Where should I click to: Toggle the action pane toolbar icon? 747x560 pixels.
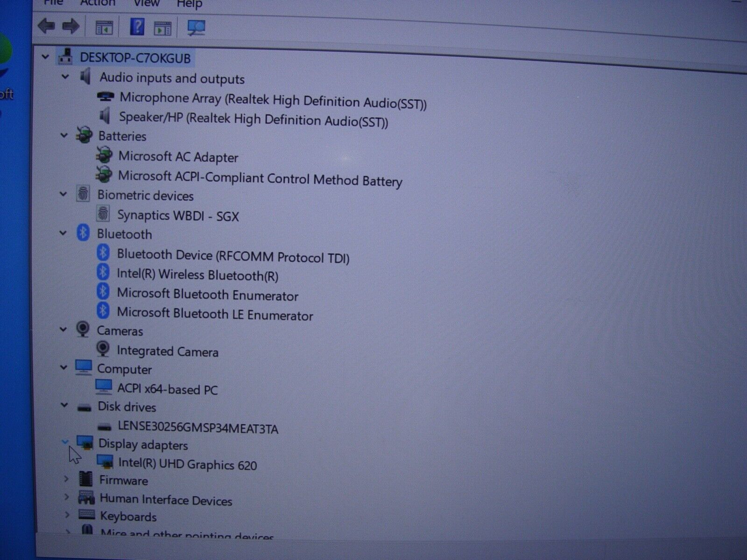(x=162, y=28)
